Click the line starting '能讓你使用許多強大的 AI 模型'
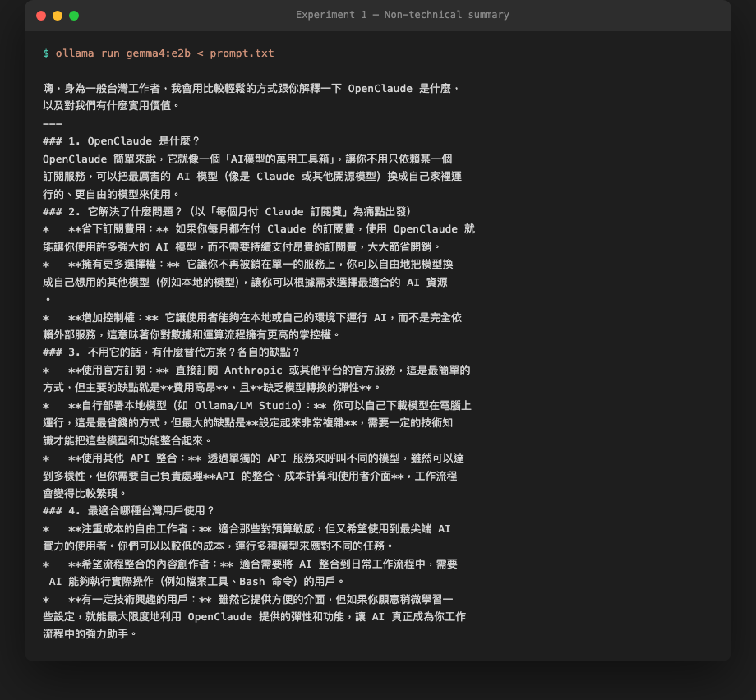The image size is (756, 700). tap(242, 246)
